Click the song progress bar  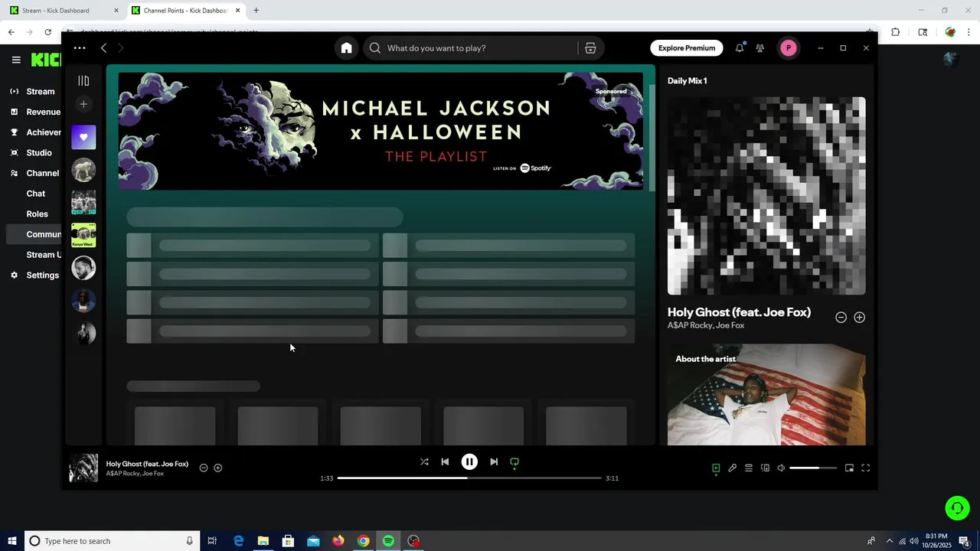[469, 478]
